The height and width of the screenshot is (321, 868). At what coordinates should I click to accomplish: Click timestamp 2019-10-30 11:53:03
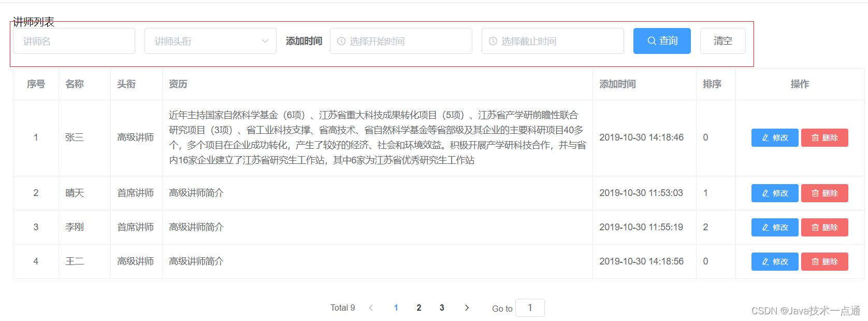[x=641, y=193]
